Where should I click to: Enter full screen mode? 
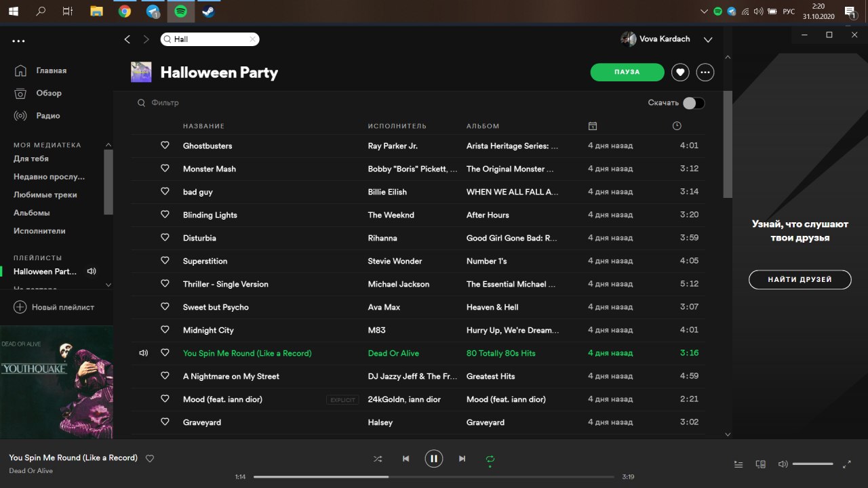(846, 464)
